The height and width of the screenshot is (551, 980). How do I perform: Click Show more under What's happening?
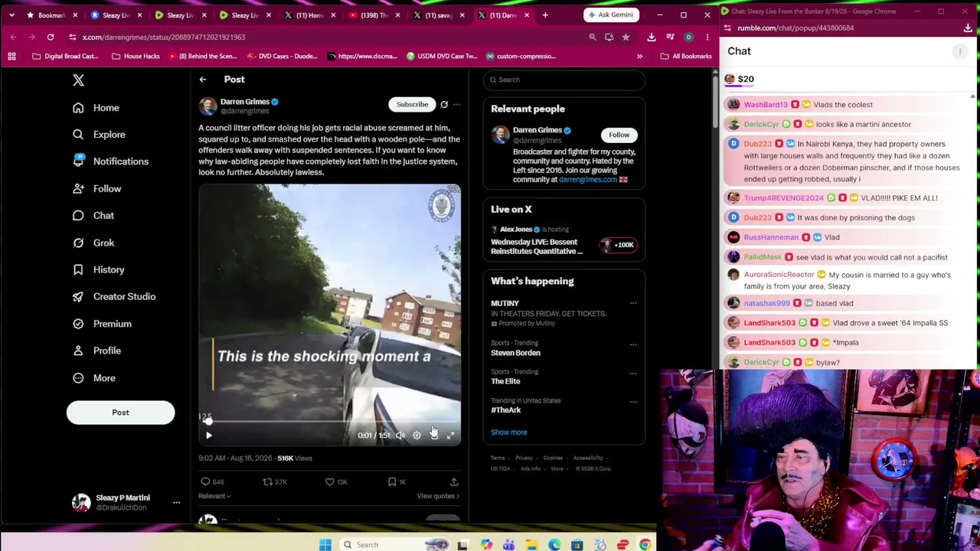coord(509,432)
